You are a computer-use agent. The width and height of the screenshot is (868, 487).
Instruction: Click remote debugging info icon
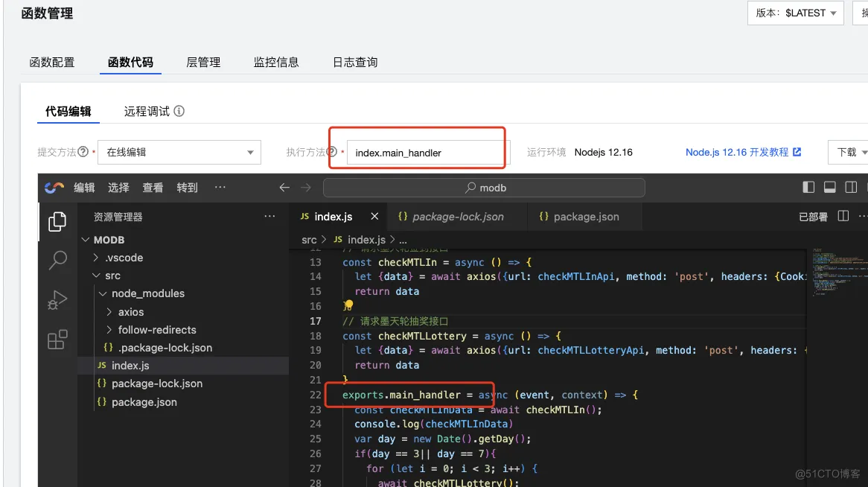tap(179, 111)
